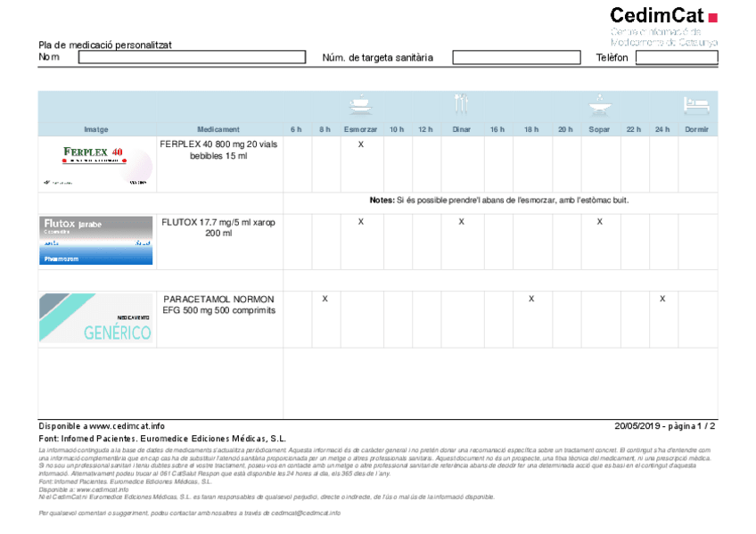Screen dimensions: 756x534
Task: Click the X under Esmorzar in Flutox row
Action: (x=361, y=222)
